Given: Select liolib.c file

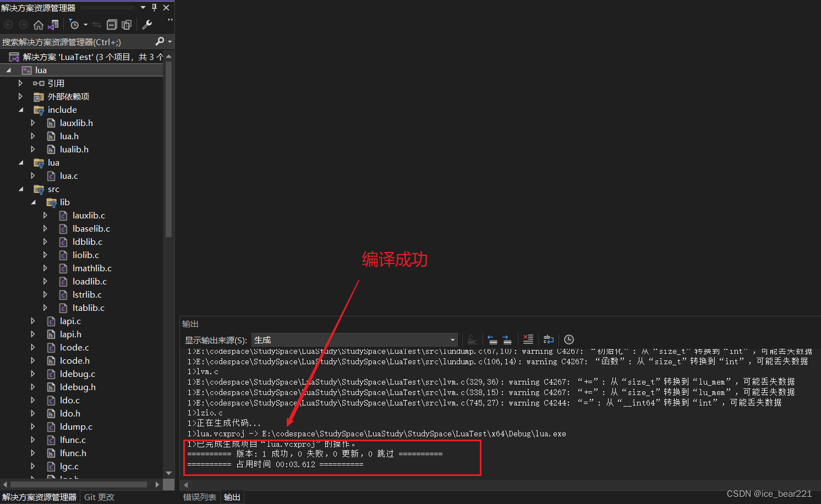Looking at the screenshot, I should pyautogui.click(x=86, y=255).
